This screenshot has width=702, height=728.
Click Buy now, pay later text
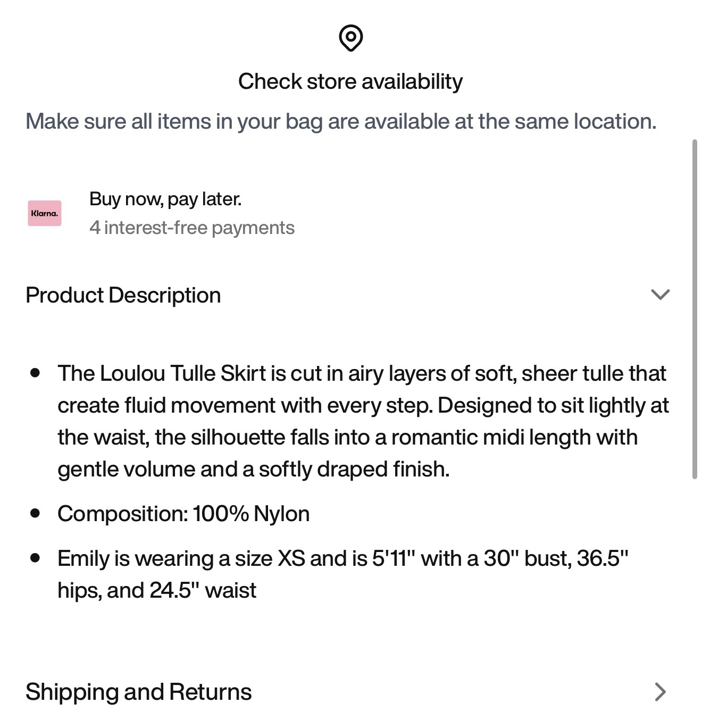tap(165, 199)
